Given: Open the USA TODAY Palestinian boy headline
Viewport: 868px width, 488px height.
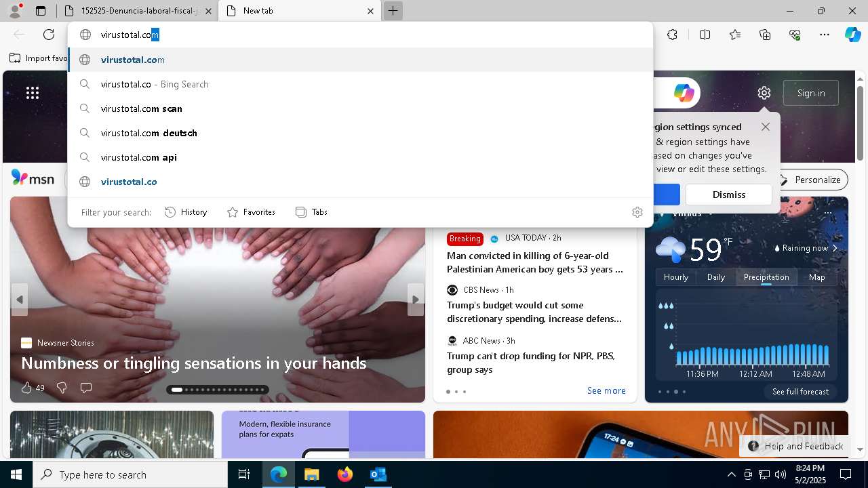Looking at the screenshot, I should (x=535, y=262).
